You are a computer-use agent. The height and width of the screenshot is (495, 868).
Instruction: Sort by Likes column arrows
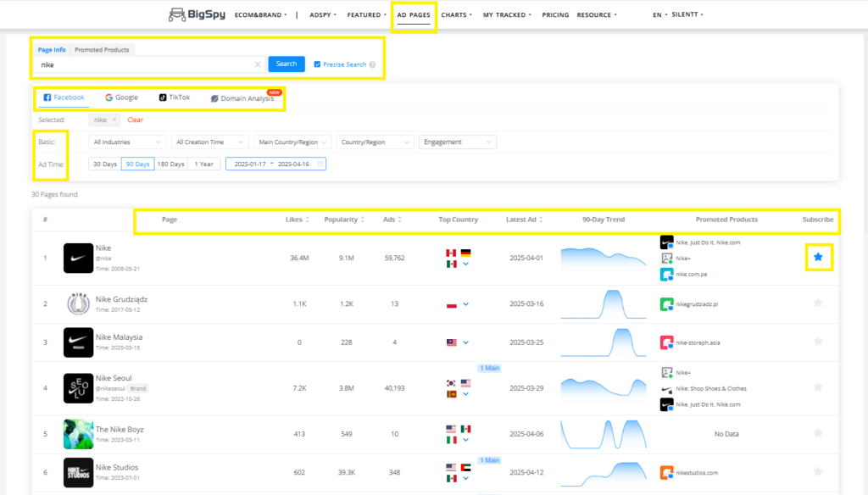[x=307, y=220]
